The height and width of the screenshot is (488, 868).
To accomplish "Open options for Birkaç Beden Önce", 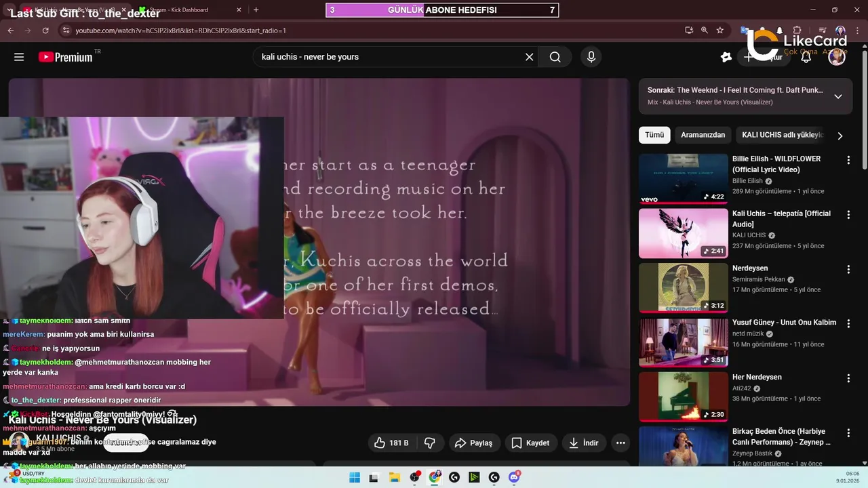I will (848, 432).
